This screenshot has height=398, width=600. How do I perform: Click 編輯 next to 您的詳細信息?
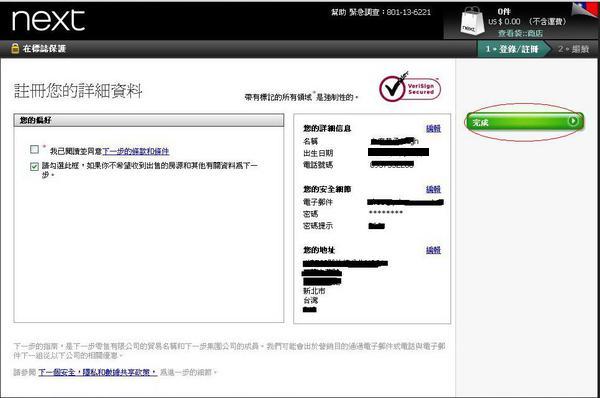pyautogui.click(x=434, y=129)
